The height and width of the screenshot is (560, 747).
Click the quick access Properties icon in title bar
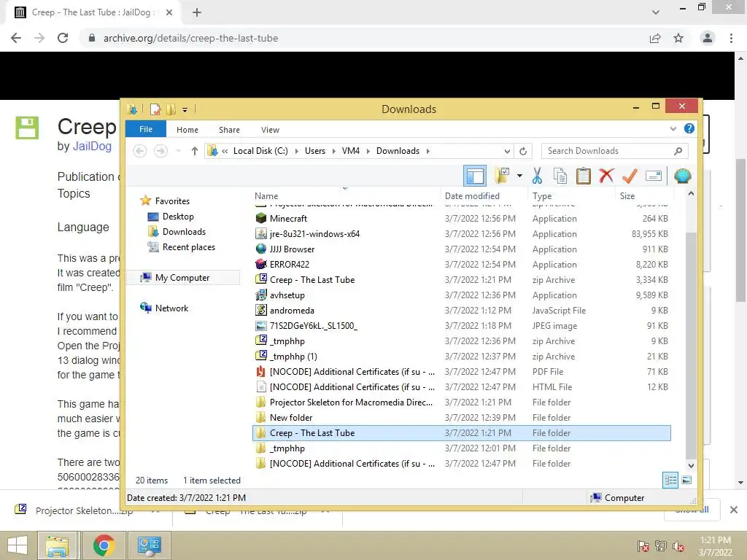click(x=155, y=109)
